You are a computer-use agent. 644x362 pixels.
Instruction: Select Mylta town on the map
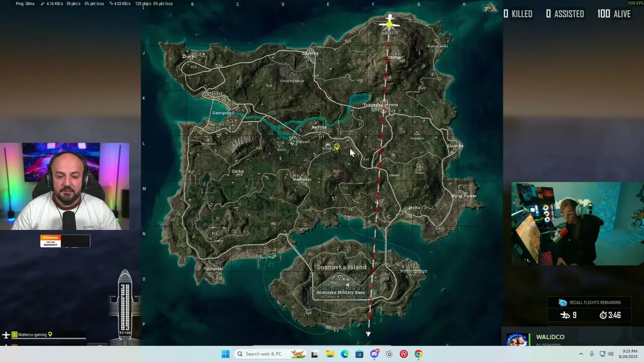[x=415, y=208]
